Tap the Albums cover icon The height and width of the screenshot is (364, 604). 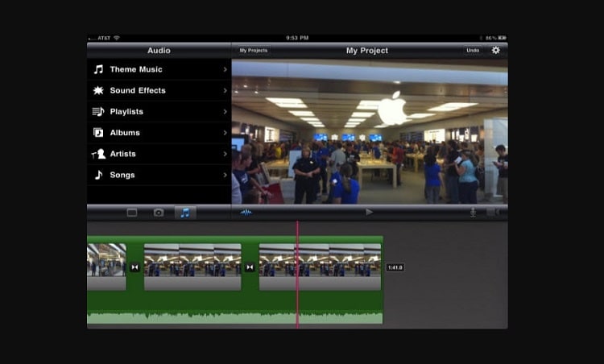click(98, 133)
